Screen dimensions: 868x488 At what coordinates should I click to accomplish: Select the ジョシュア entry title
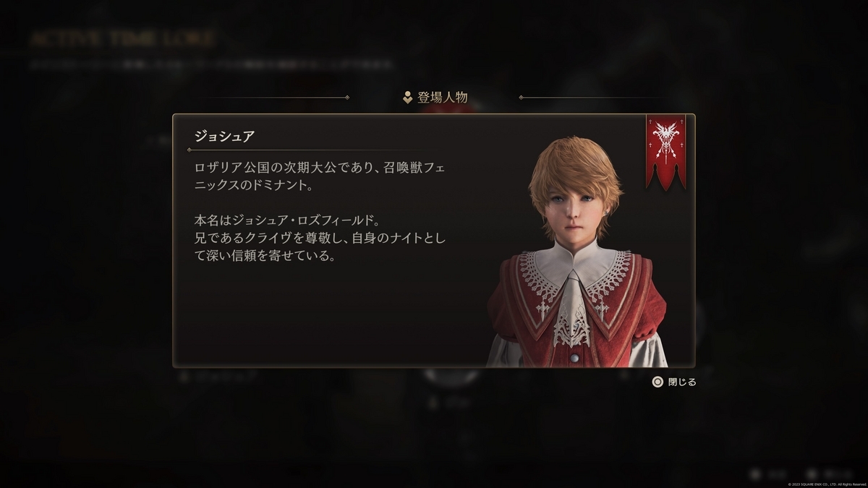224,135
